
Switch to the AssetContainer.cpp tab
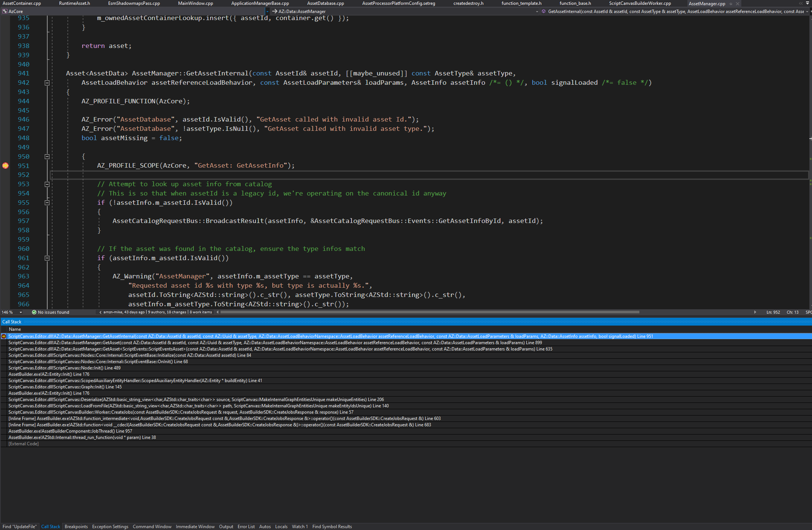tap(22, 3)
